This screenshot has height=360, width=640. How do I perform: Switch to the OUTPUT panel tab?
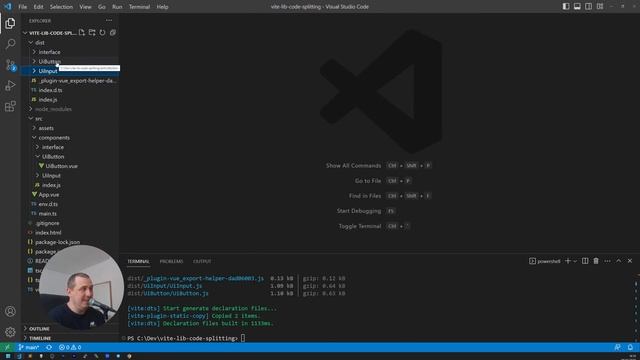point(202,261)
